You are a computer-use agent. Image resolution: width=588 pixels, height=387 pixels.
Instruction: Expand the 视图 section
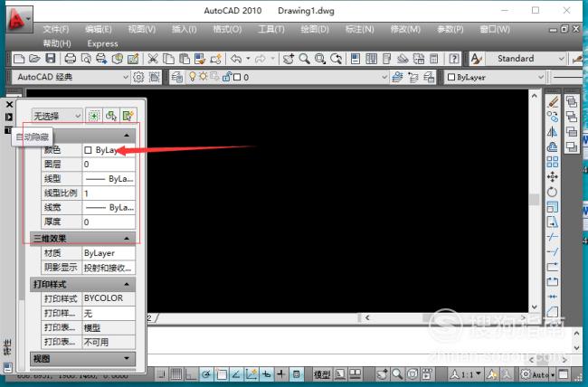127,358
